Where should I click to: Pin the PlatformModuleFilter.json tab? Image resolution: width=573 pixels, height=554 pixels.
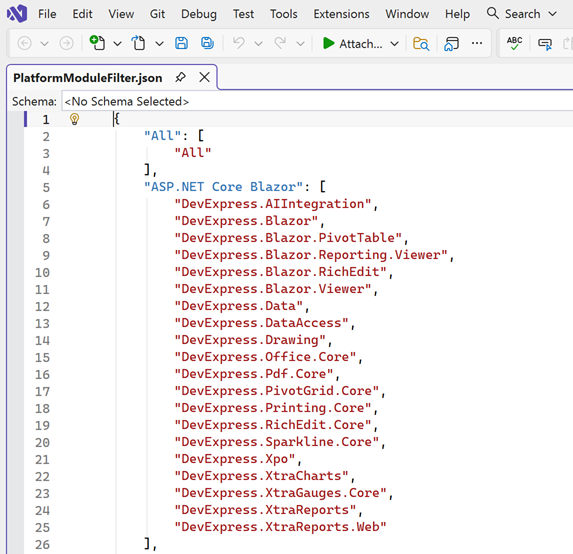180,77
